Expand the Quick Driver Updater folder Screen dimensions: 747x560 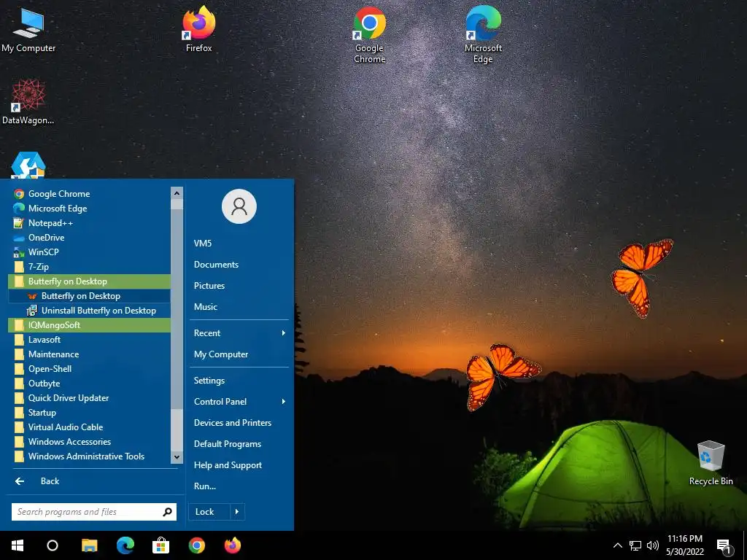[x=89, y=398]
